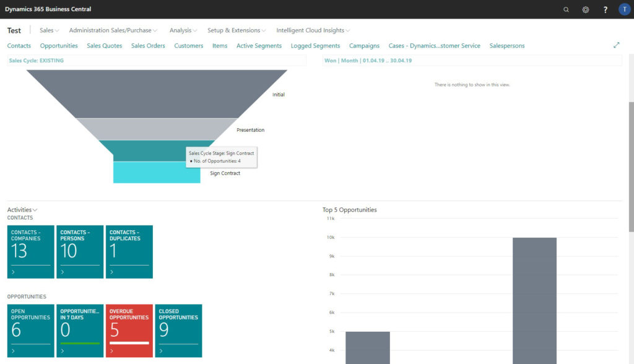
Task: Open Opportunities in 7 Days tile arrow
Action: point(63,350)
